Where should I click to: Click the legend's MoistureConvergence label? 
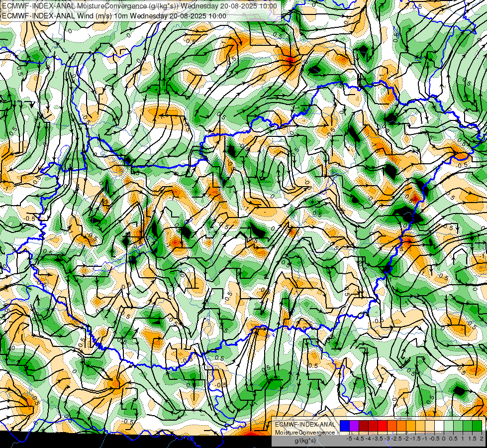305,433
